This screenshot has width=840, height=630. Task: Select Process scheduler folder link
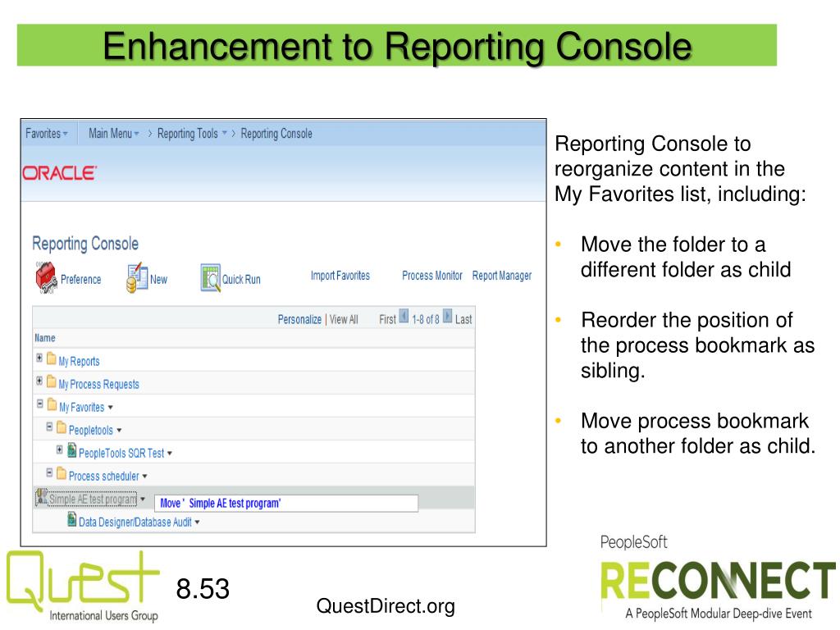pyautogui.click(x=104, y=477)
